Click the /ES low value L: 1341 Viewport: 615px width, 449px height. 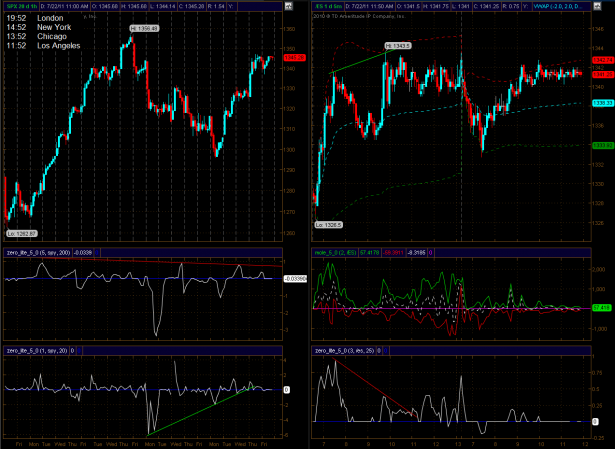click(461, 6)
